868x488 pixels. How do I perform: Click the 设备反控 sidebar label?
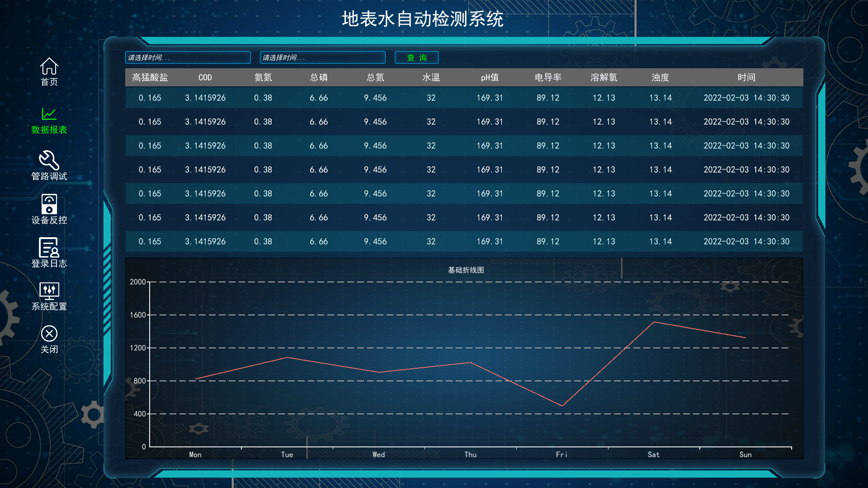[x=49, y=220]
